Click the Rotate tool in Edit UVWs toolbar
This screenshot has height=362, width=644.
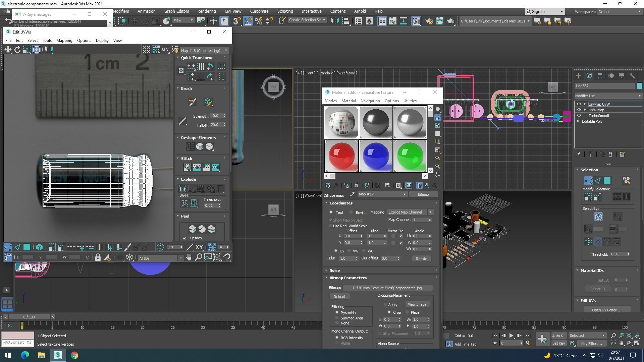(17, 50)
